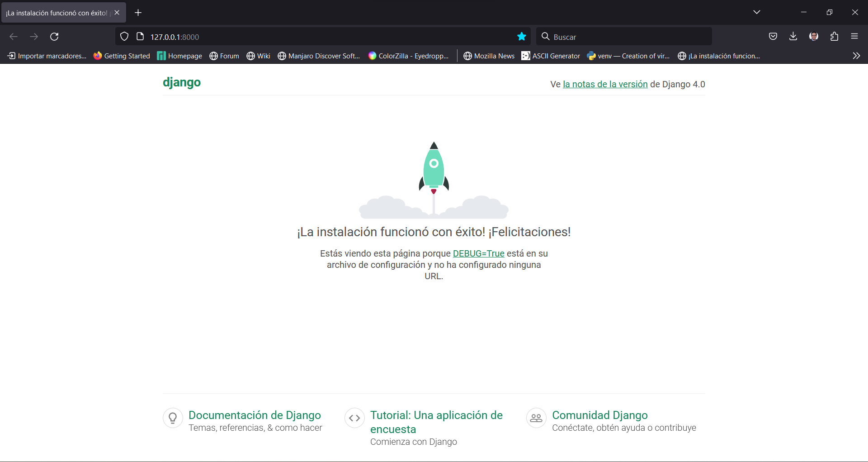
Task: Follow the DEBUG=True link
Action: pos(478,253)
